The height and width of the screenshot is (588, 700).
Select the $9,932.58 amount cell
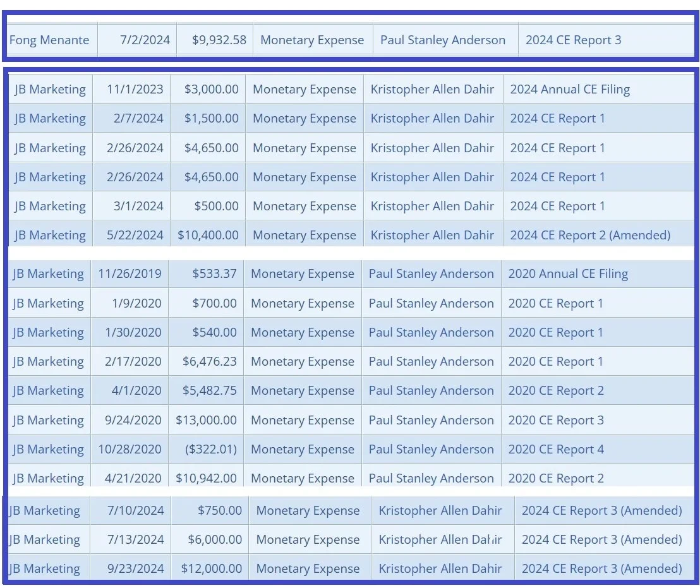pyautogui.click(x=219, y=40)
